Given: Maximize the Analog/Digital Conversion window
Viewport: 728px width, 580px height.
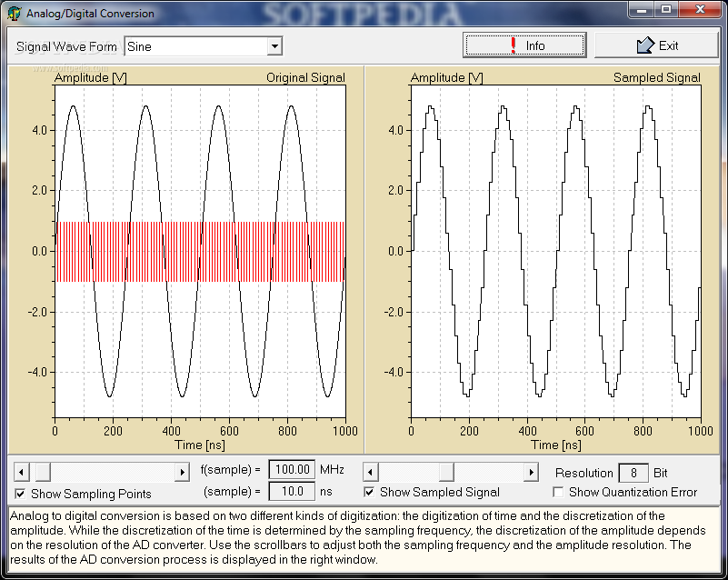Looking at the screenshot, I should click(x=666, y=9).
